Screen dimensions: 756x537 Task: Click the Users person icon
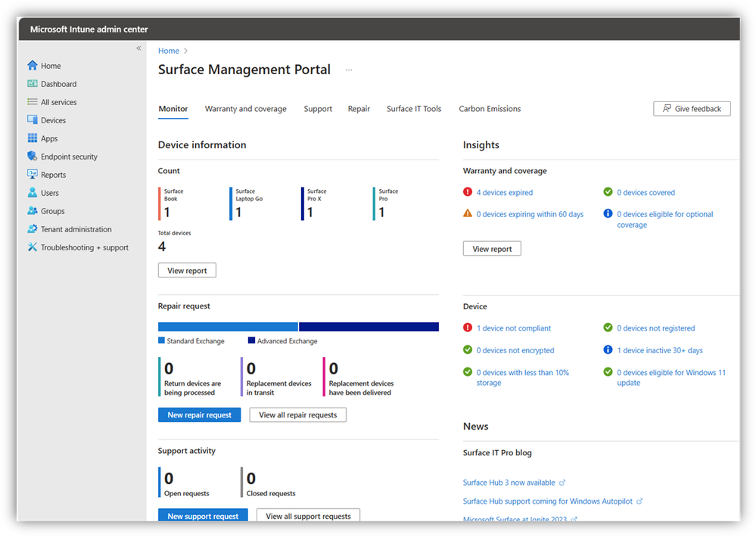(33, 193)
